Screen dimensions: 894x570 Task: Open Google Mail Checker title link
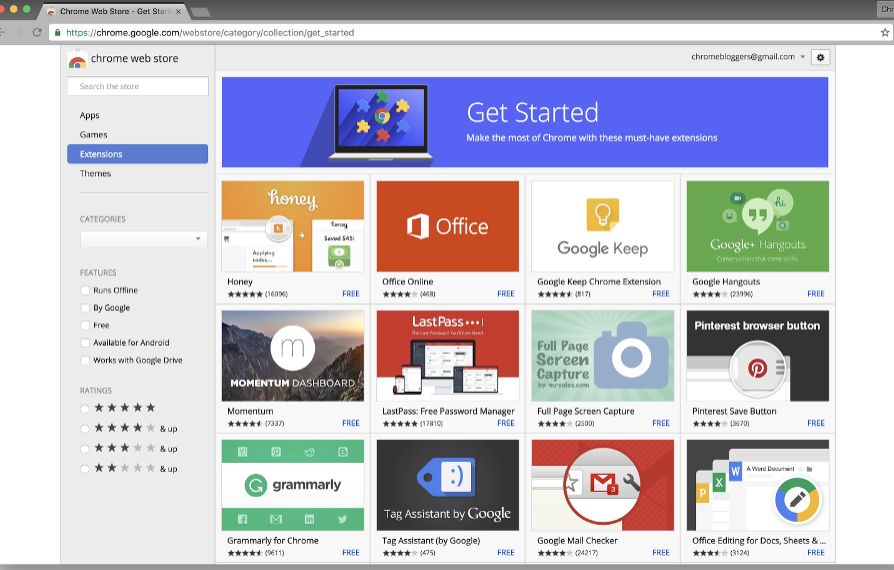coord(577,540)
